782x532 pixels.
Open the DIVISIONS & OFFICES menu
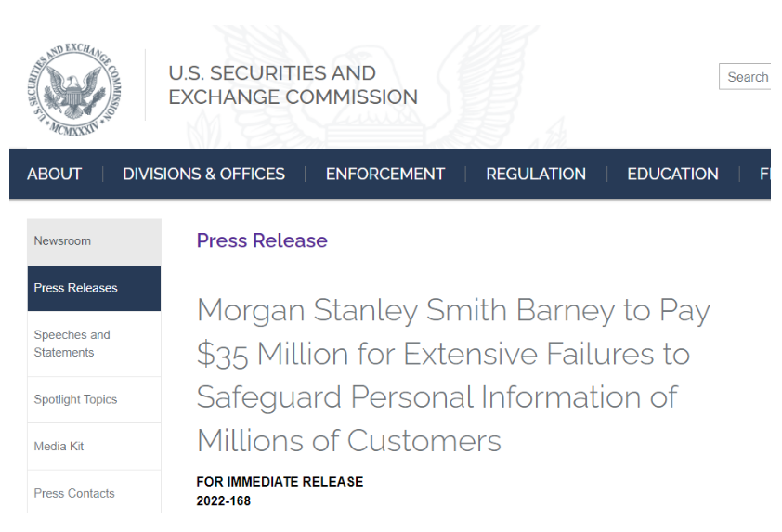[204, 174]
